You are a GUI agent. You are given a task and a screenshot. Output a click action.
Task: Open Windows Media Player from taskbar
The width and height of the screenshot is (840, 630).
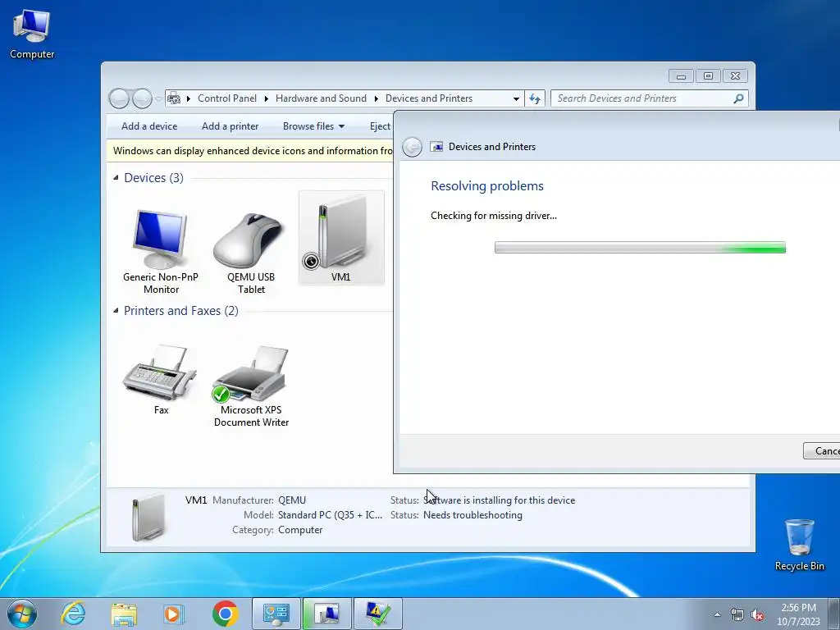click(x=174, y=614)
